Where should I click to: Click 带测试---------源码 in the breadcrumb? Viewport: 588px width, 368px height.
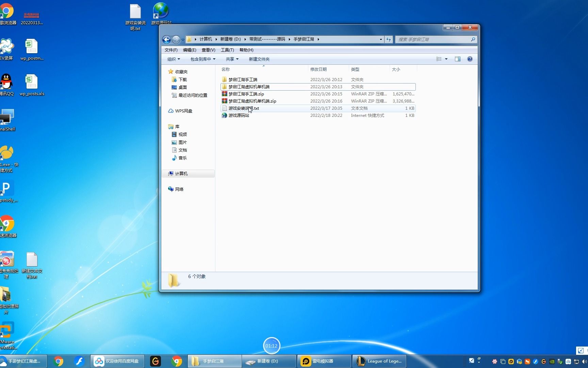pos(267,40)
